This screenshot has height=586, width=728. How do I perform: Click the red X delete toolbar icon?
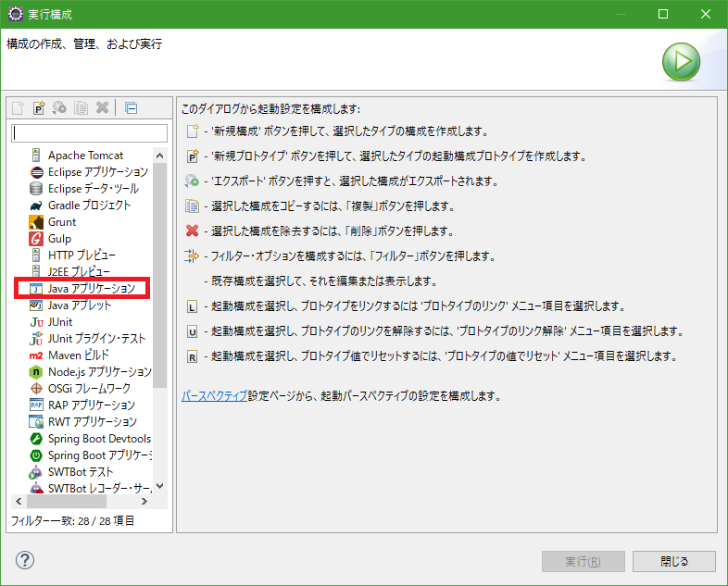103,108
